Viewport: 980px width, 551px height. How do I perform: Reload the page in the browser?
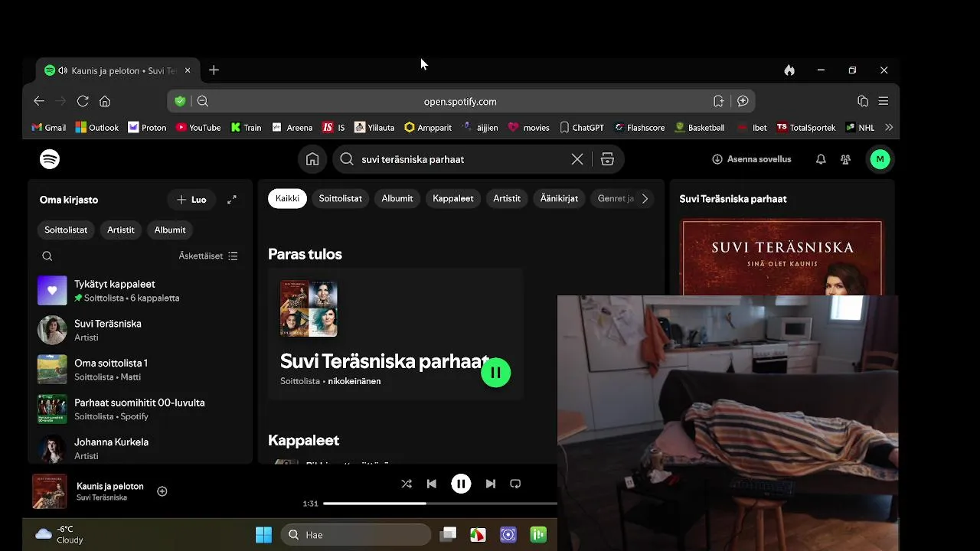click(83, 101)
